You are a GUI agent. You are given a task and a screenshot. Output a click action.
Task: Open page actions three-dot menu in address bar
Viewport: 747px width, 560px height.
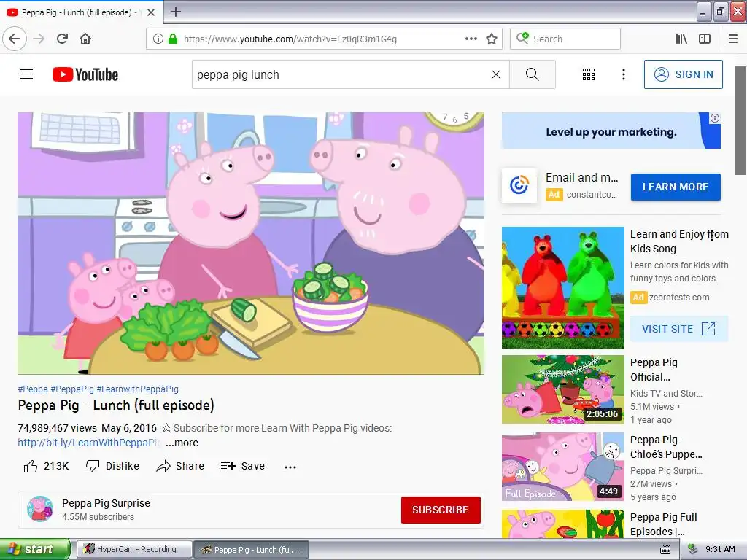pyautogui.click(x=471, y=39)
